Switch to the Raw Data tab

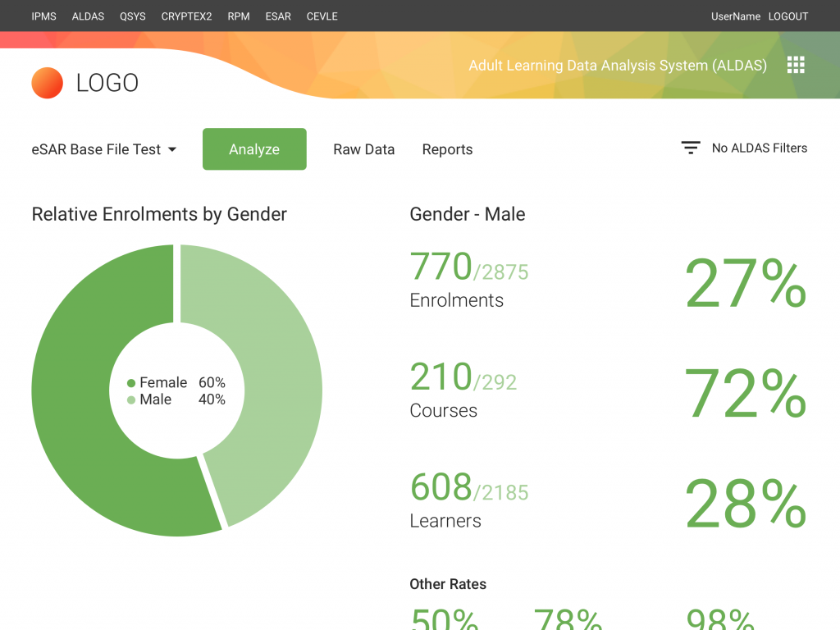363,149
